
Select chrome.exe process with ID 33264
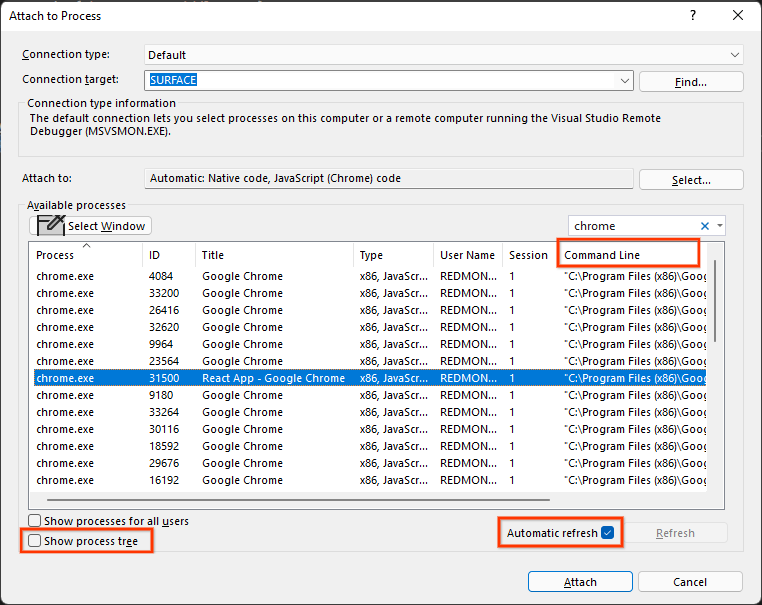pos(370,412)
